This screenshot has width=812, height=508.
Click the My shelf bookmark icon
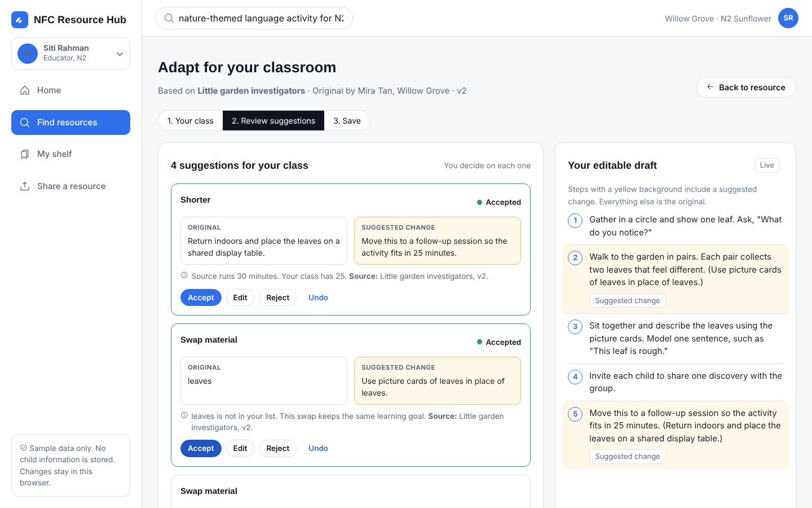pyautogui.click(x=25, y=154)
